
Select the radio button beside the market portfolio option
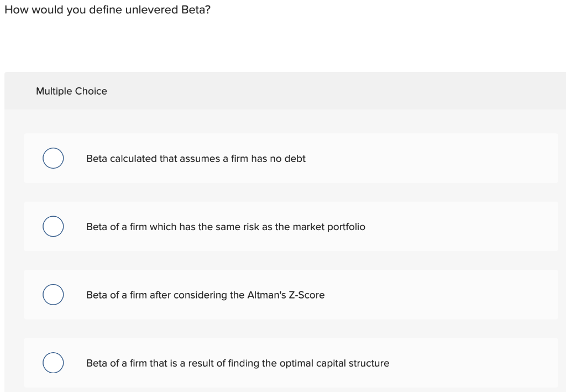click(53, 226)
